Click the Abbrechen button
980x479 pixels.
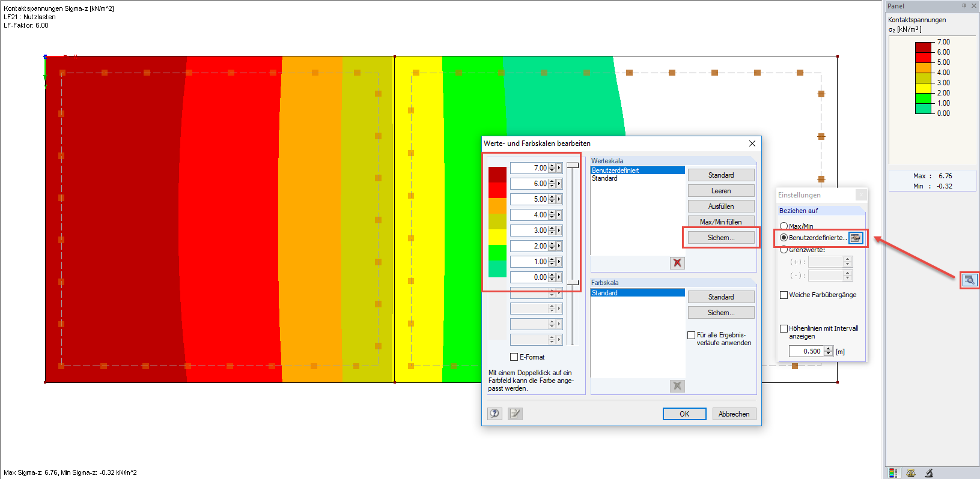734,414
